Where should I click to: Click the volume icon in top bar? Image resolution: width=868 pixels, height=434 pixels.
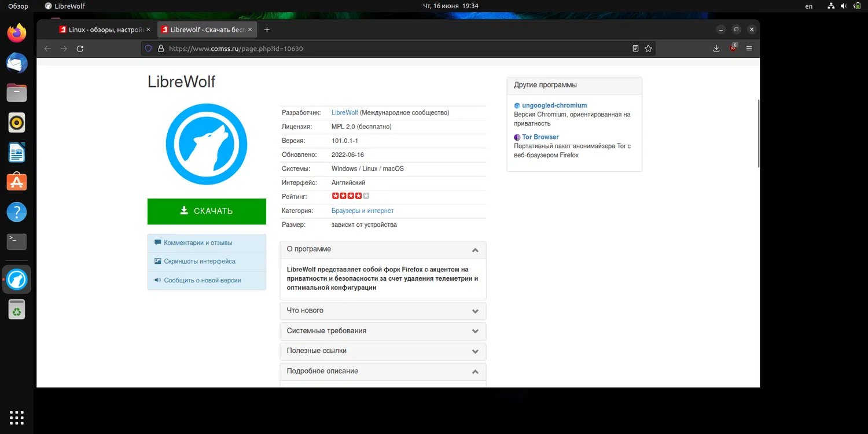(x=844, y=6)
